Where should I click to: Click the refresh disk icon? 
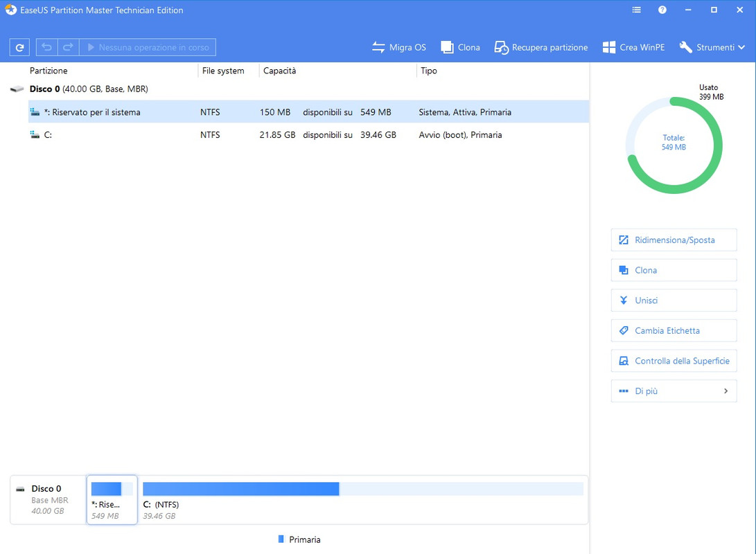click(20, 47)
